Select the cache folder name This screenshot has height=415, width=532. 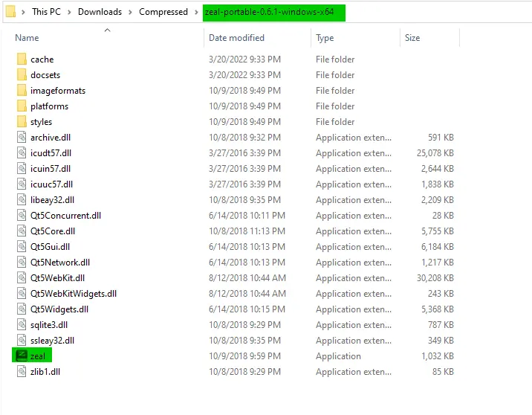pos(42,59)
